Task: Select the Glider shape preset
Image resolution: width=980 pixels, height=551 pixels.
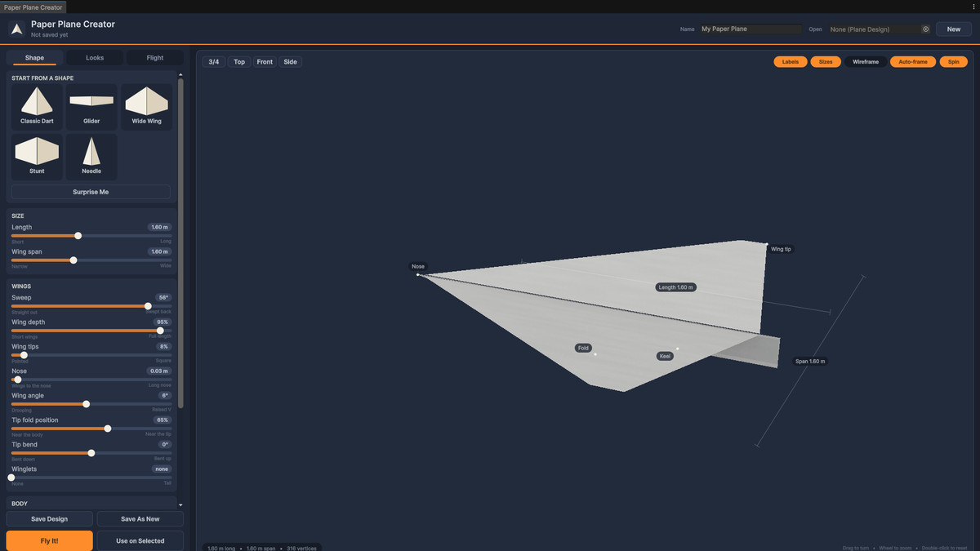Action: 91,107
